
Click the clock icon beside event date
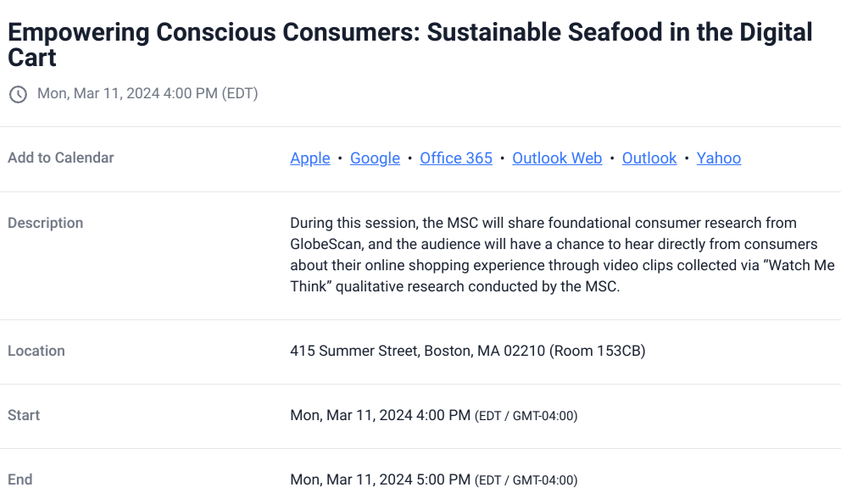(x=18, y=94)
